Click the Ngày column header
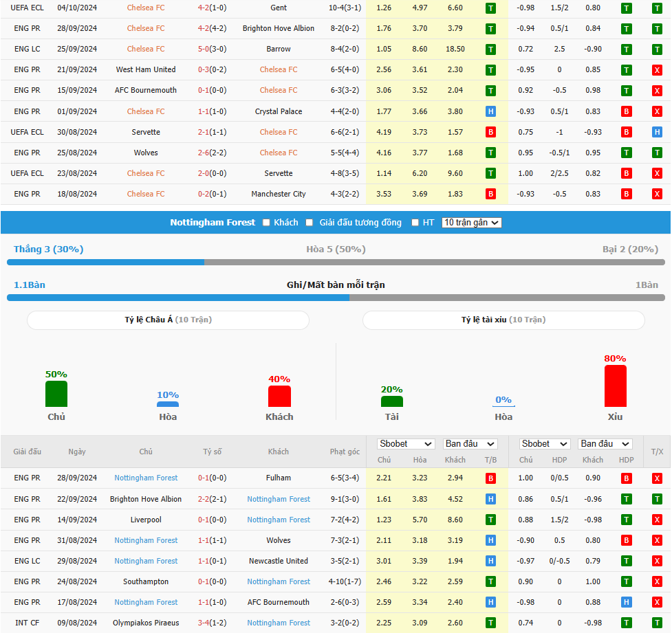This screenshot has width=672, height=633. pos(77,452)
